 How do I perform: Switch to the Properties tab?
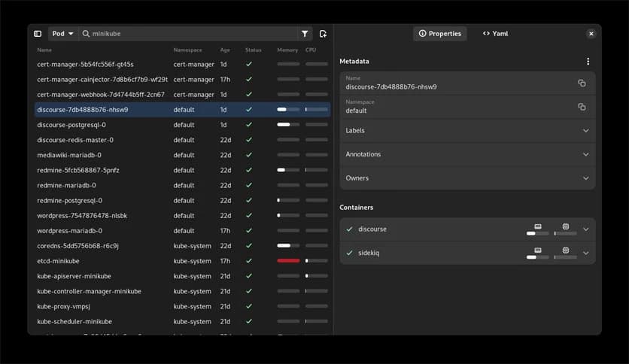coord(440,34)
